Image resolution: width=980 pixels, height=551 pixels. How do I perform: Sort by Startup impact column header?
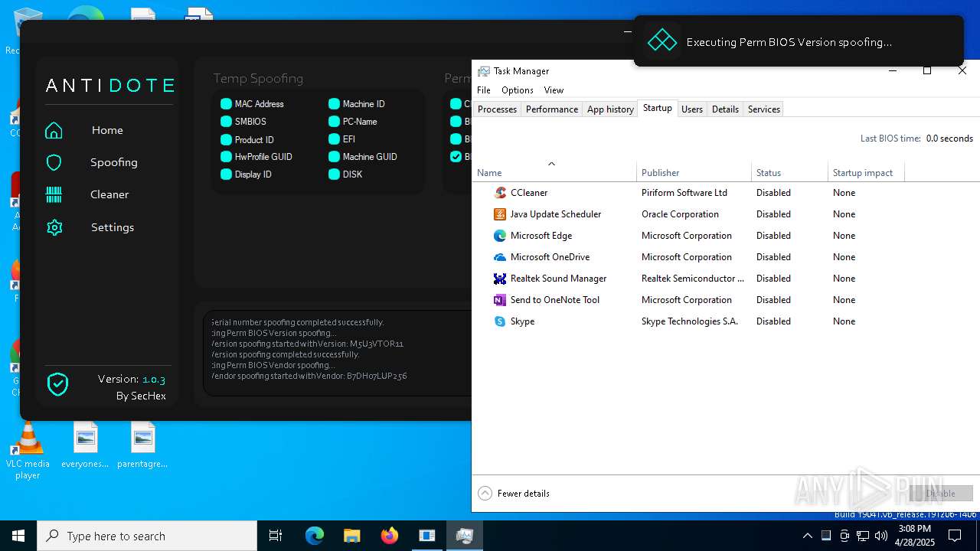[866, 173]
